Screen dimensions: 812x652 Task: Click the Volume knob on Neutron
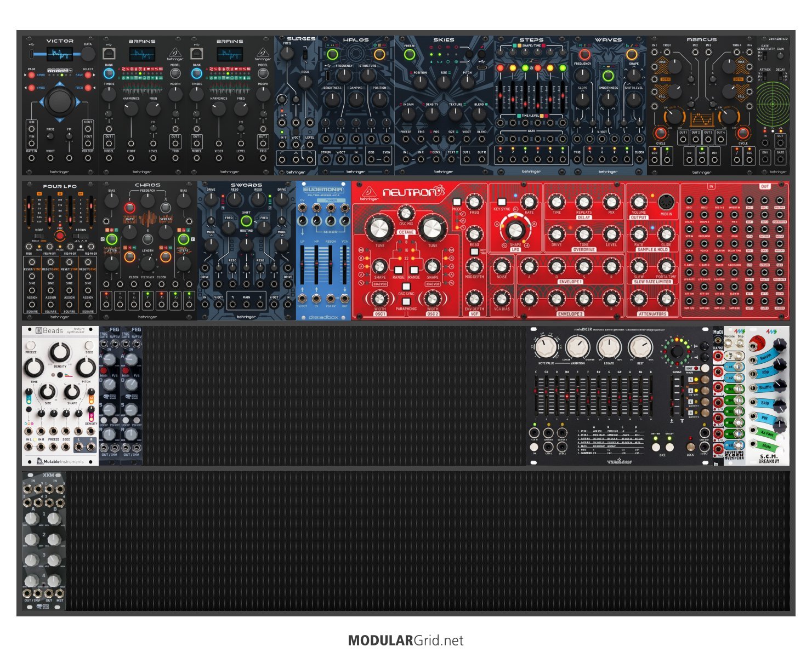click(638, 201)
